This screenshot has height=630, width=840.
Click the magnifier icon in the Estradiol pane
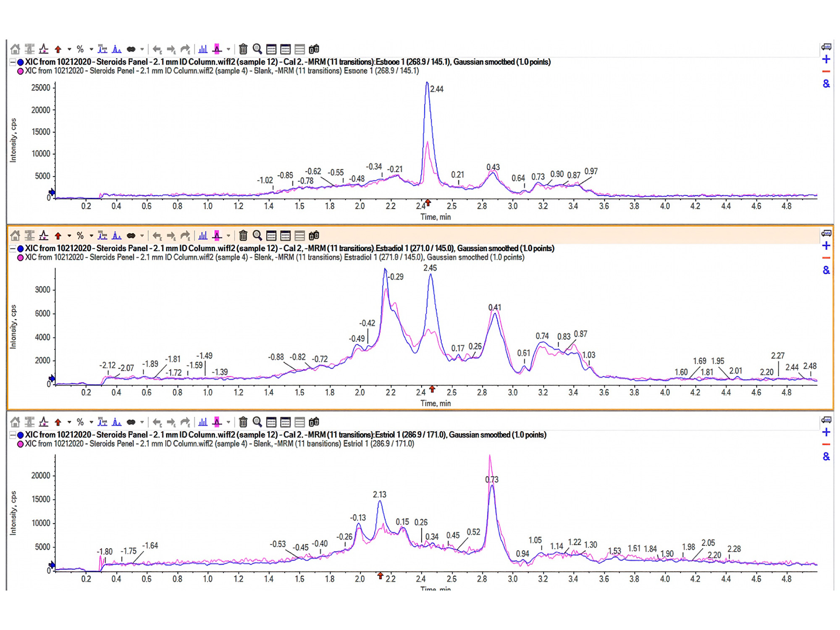click(x=257, y=236)
